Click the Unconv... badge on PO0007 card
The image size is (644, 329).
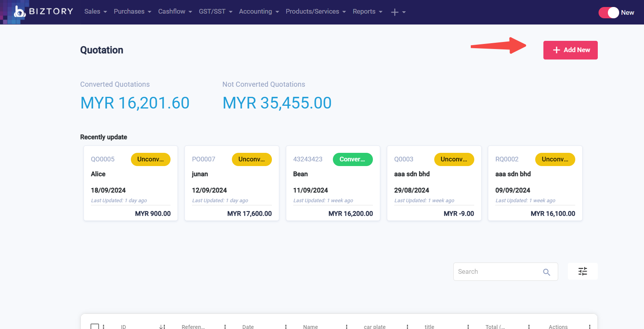point(252,159)
